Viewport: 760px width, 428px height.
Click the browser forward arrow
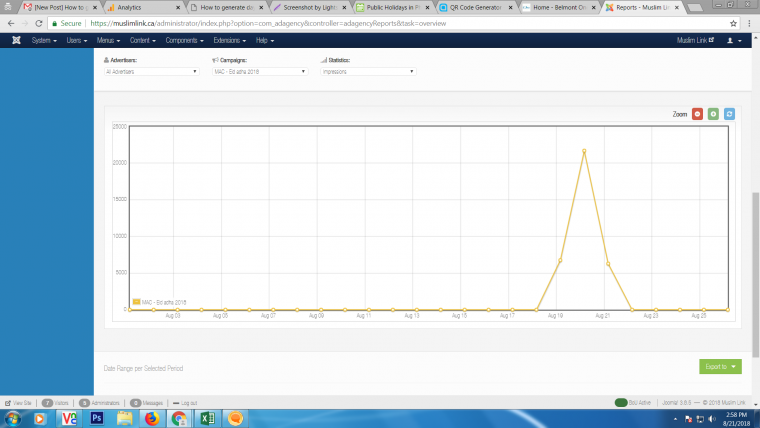[x=25, y=23]
